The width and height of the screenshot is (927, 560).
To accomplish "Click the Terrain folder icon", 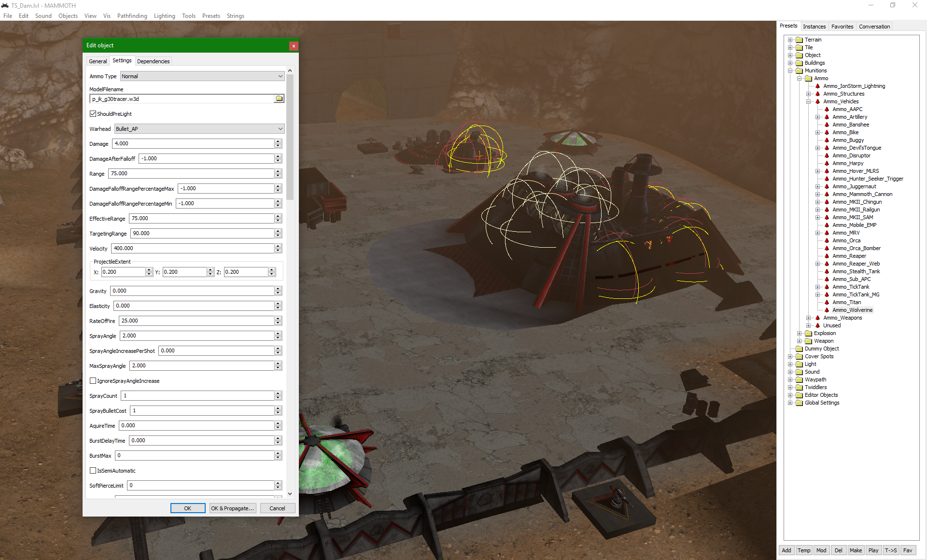I will click(x=799, y=40).
